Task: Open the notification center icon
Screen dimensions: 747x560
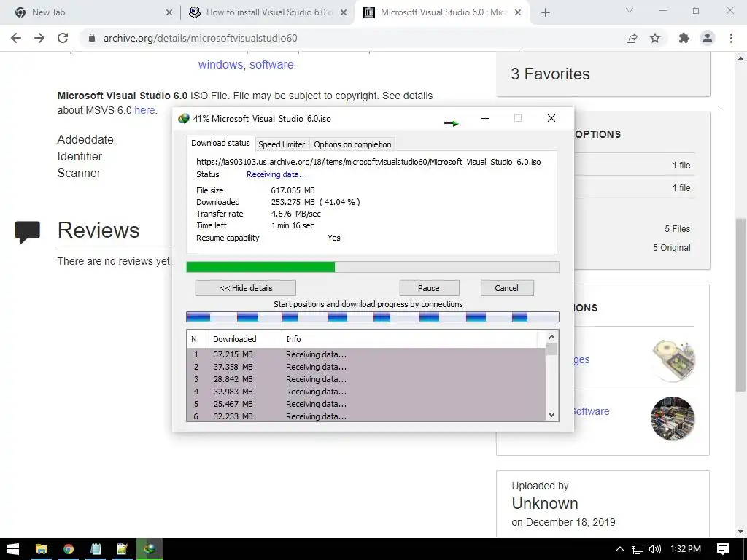Action: pyautogui.click(x=723, y=549)
